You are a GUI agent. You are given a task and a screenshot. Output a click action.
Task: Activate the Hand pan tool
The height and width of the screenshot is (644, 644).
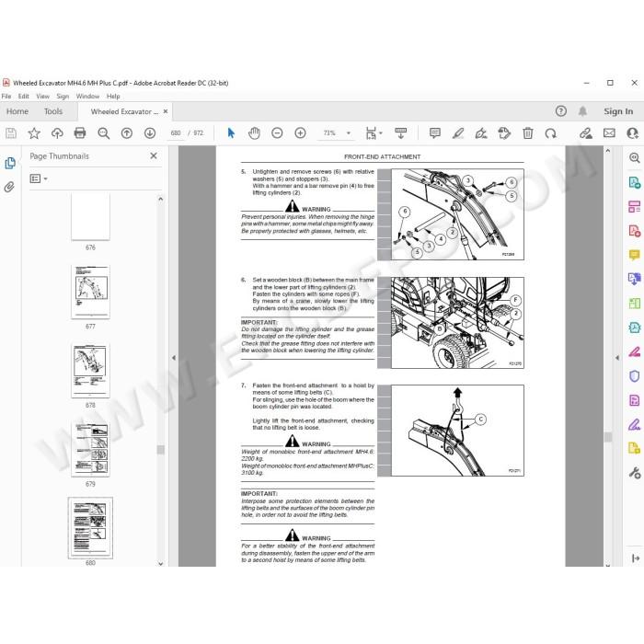254,133
